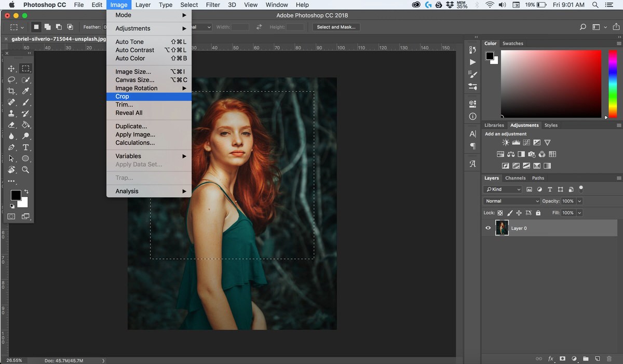Open the Properties info panel icon
The height and width of the screenshot is (364, 623).
[472, 117]
